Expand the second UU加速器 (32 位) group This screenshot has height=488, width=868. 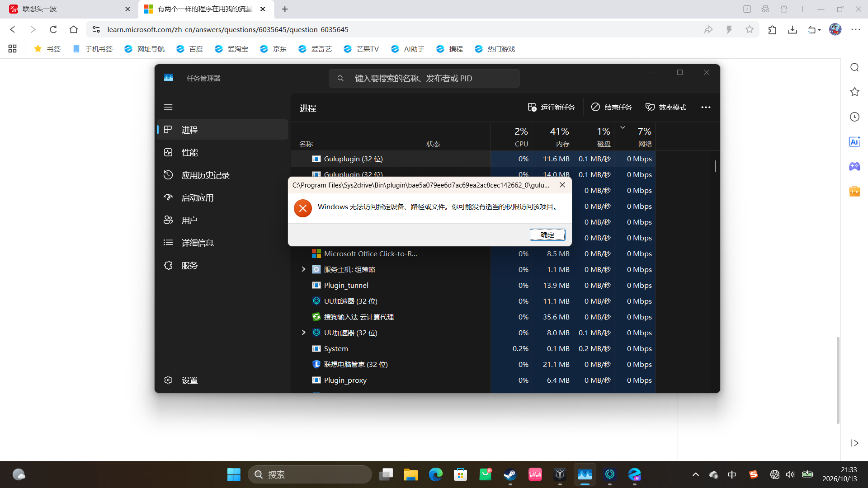click(303, 333)
